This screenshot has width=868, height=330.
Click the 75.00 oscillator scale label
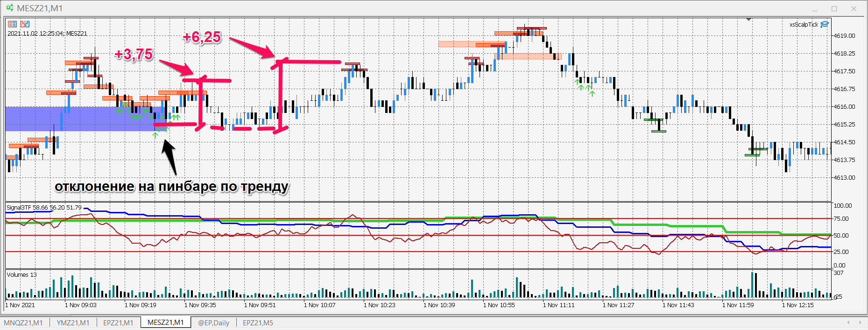(841, 218)
